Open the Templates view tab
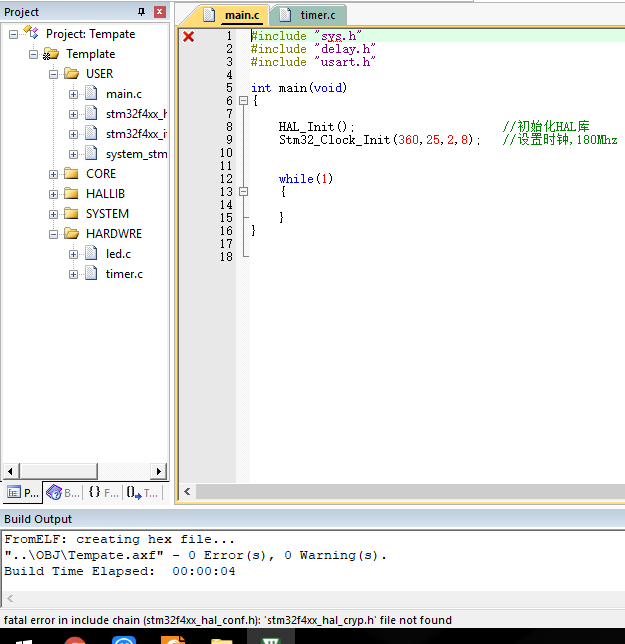The height and width of the screenshot is (644, 625). tap(142, 492)
